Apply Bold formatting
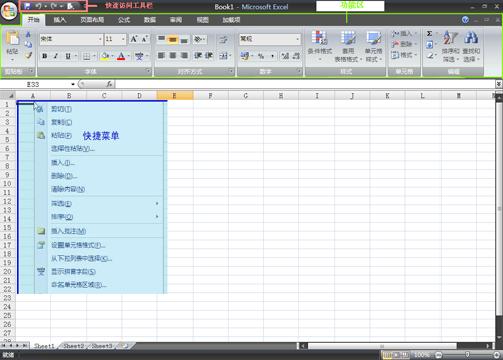The width and height of the screenshot is (503, 360). point(44,56)
